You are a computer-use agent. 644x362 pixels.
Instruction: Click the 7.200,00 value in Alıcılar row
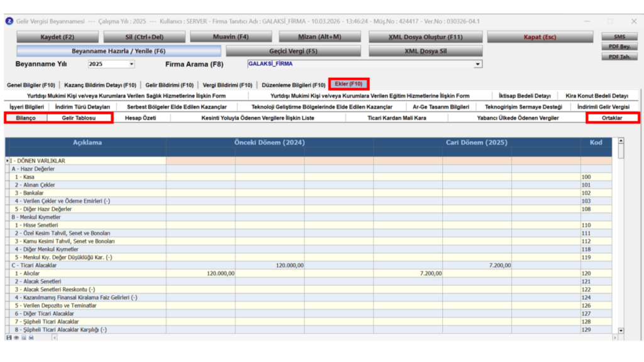[431, 273]
